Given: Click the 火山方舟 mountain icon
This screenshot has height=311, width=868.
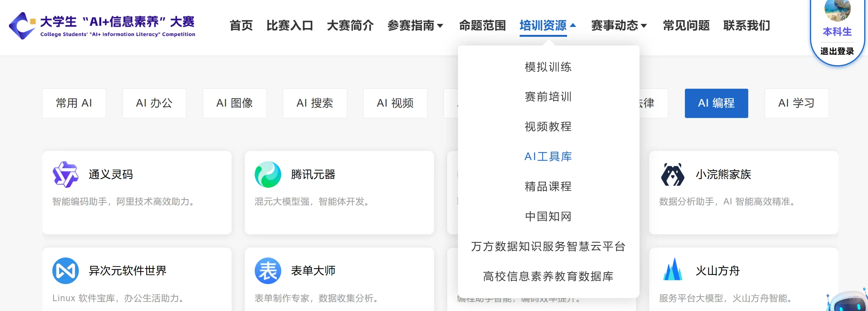Looking at the screenshot, I should [x=673, y=270].
